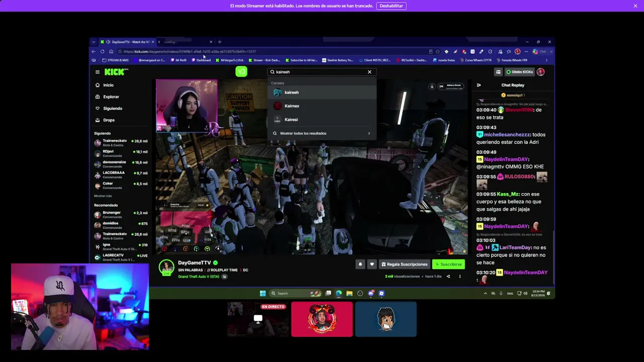Bookmark this page with the star icon

point(437,51)
